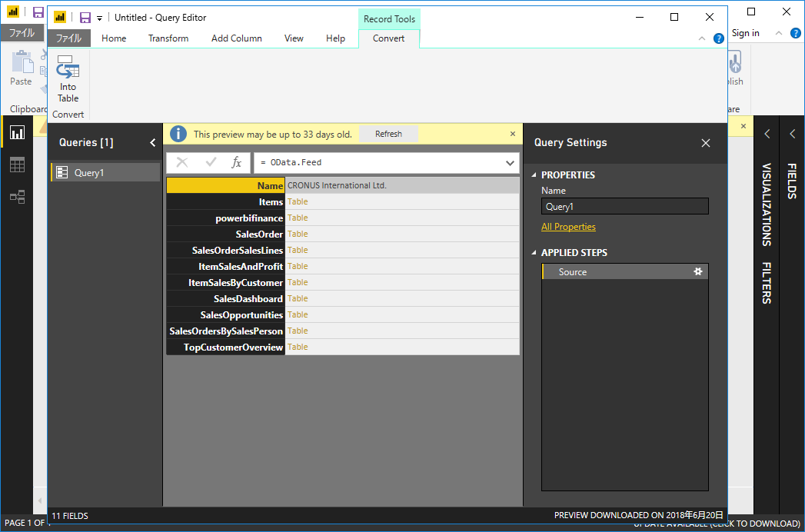The image size is (805, 532).
Task: Select the Convert ribbon tab
Action: tap(388, 38)
